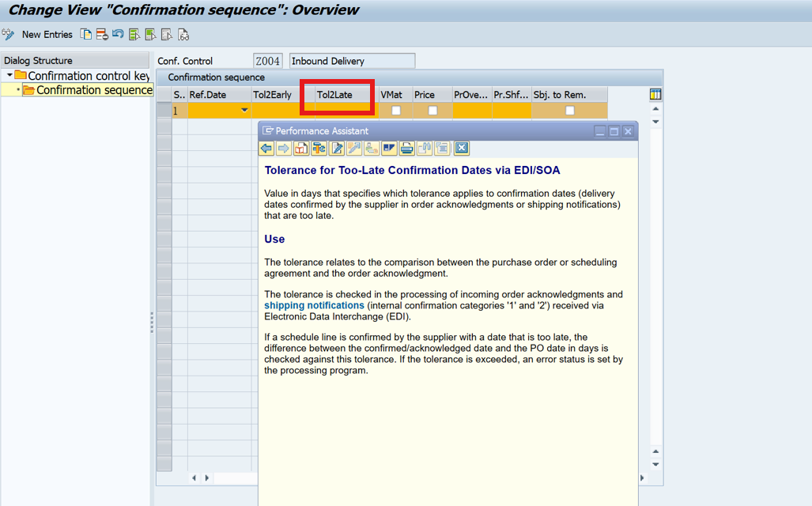This screenshot has height=506, width=812.
Task: Open Technical Information wrench icon
Action: pyautogui.click(x=319, y=149)
